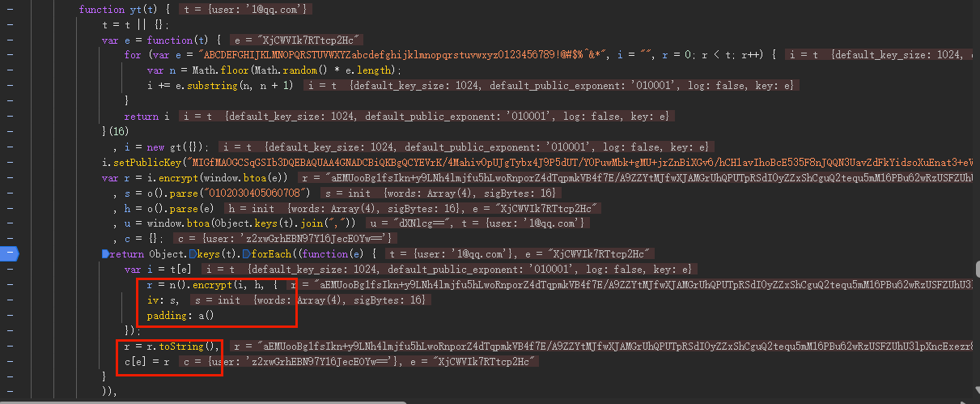Click ', s = o().parse("0102030405060708")' code

[212, 193]
